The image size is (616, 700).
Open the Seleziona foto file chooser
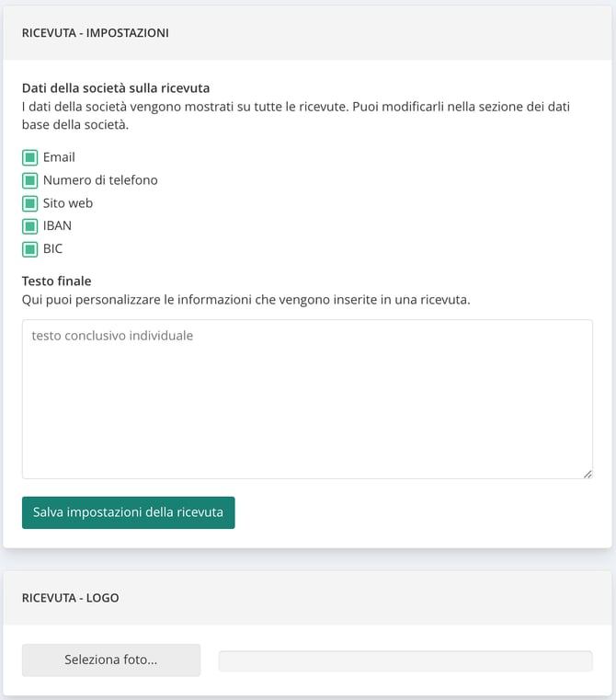click(x=111, y=660)
